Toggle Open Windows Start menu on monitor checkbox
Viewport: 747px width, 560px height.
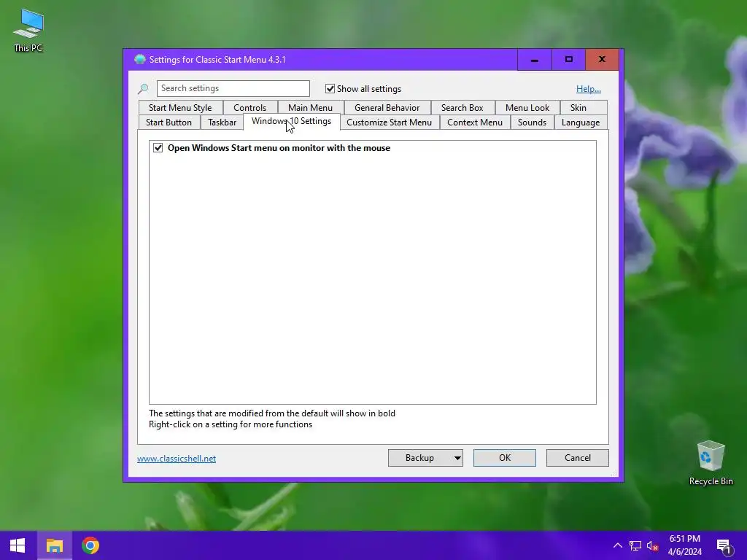[158, 148]
